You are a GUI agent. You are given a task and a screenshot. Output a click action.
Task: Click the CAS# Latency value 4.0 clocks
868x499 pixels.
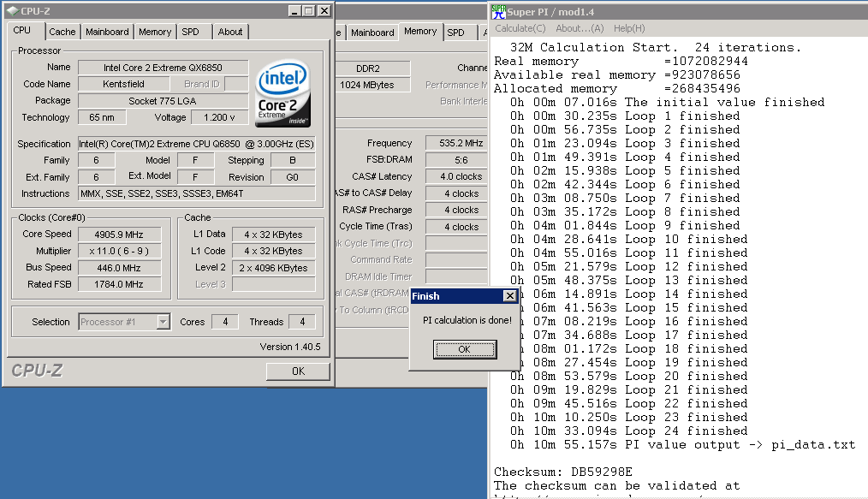click(x=457, y=176)
